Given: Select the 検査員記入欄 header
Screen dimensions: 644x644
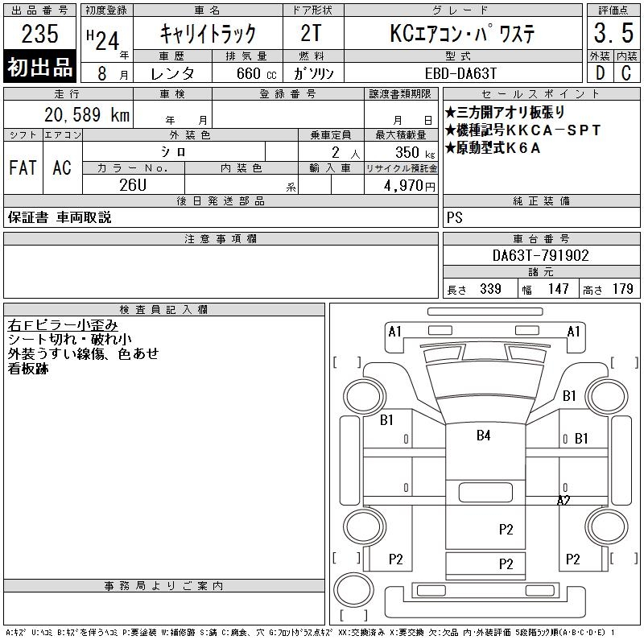Looking at the screenshot, I should pyautogui.click(x=164, y=310).
